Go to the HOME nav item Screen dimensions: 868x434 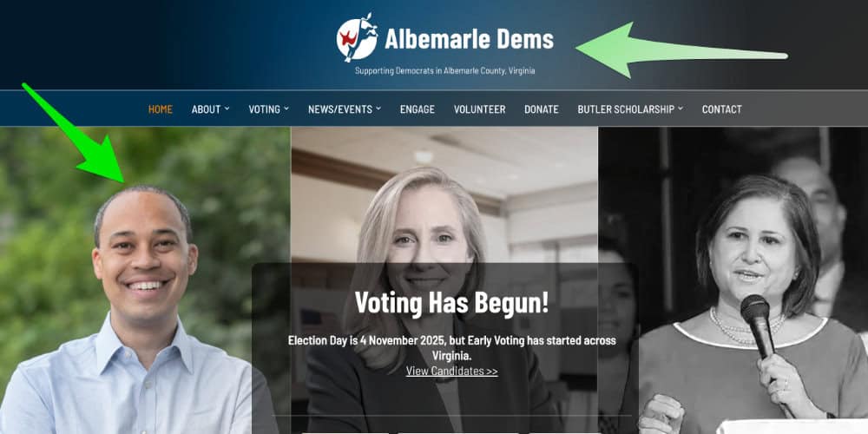[x=161, y=109]
